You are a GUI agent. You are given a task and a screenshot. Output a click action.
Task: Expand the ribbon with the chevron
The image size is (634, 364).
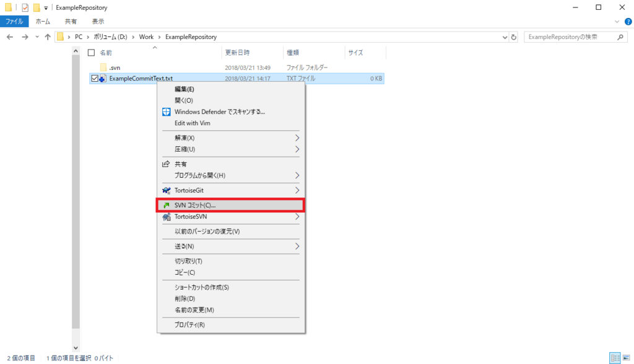617,22
